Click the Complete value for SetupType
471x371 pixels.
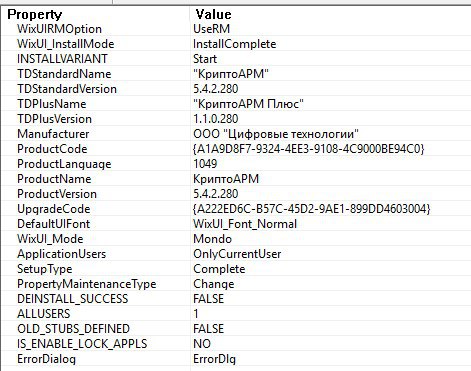tap(219, 269)
